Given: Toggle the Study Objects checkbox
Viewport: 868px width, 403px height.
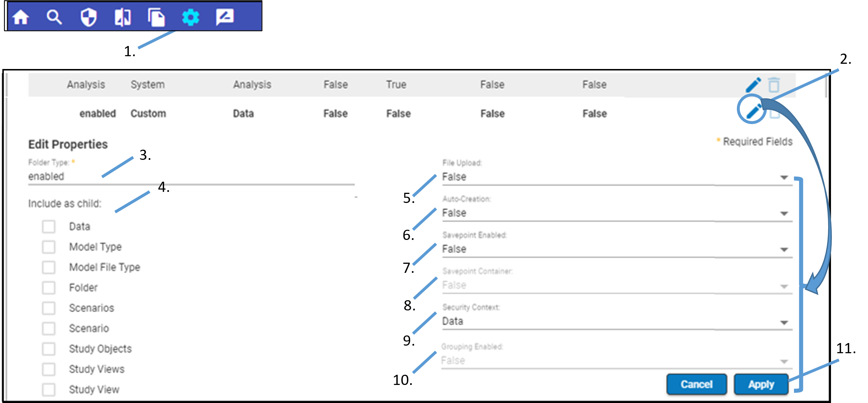Looking at the screenshot, I should pos(49,349).
